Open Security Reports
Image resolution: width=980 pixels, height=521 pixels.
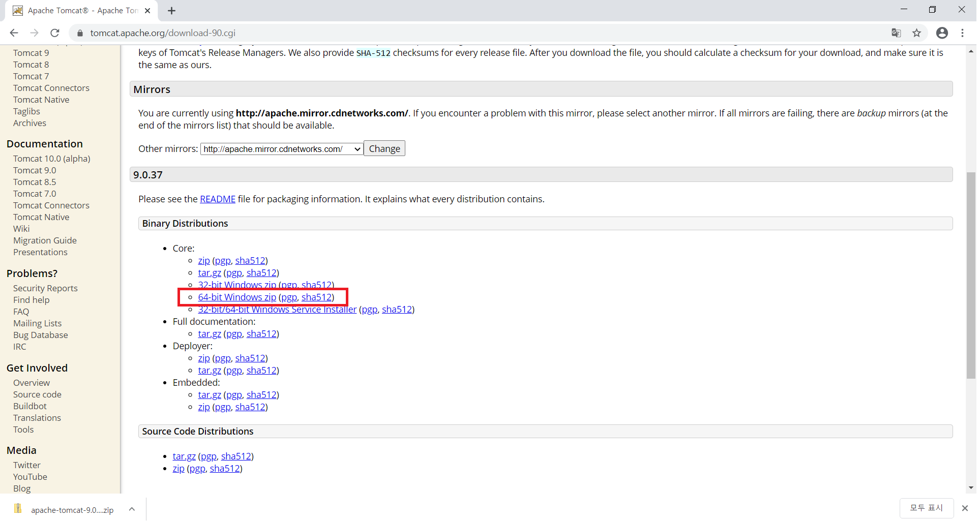[x=45, y=288]
